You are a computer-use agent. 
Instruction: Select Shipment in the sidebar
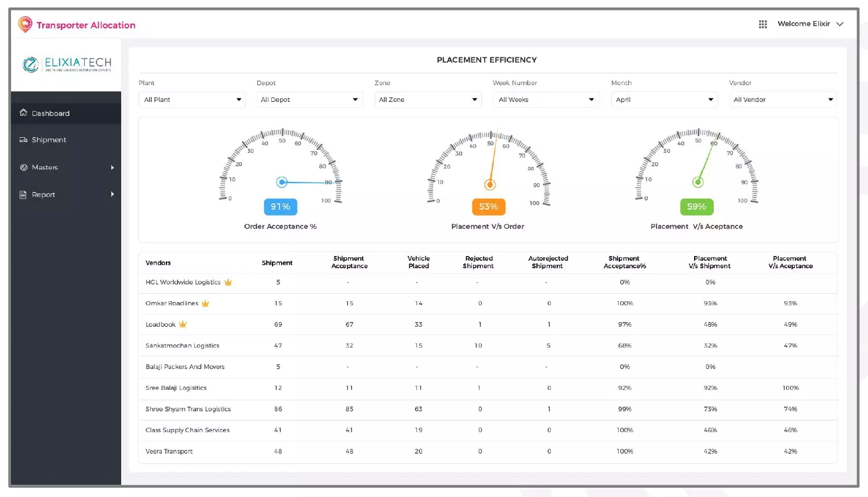point(49,140)
